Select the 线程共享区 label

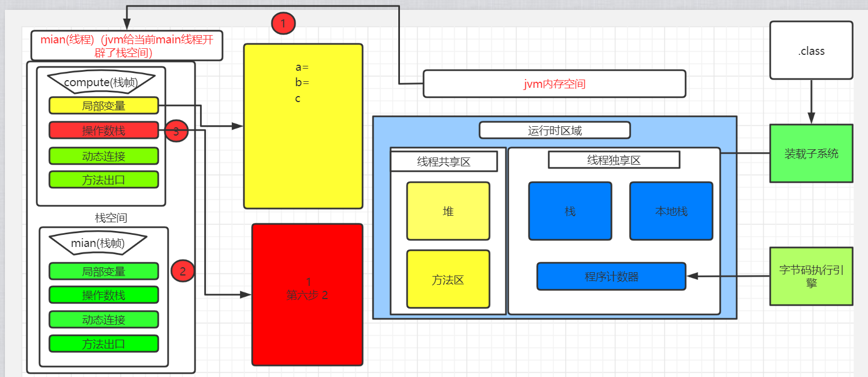[444, 161]
